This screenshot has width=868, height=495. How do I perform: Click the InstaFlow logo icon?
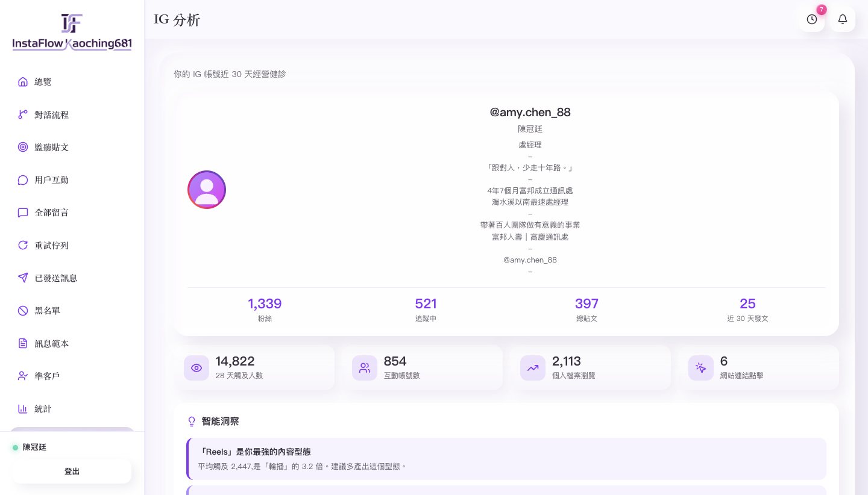tap(72, 23)
